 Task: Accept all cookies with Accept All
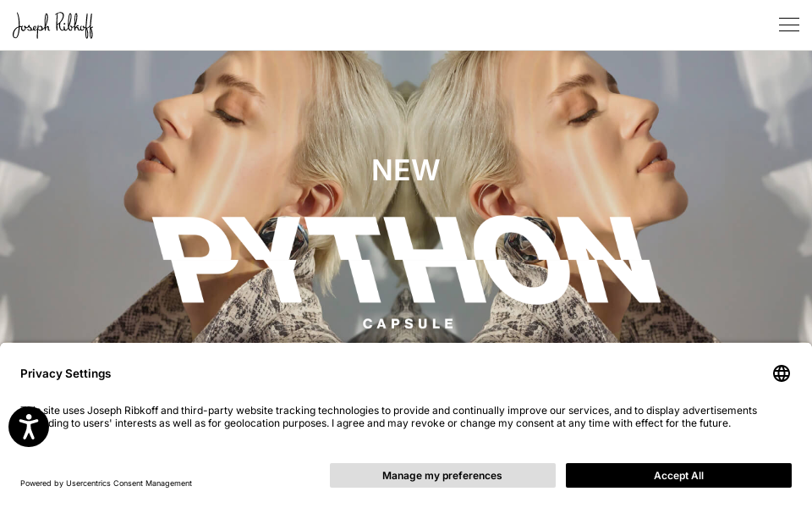(x=678, y=475)
